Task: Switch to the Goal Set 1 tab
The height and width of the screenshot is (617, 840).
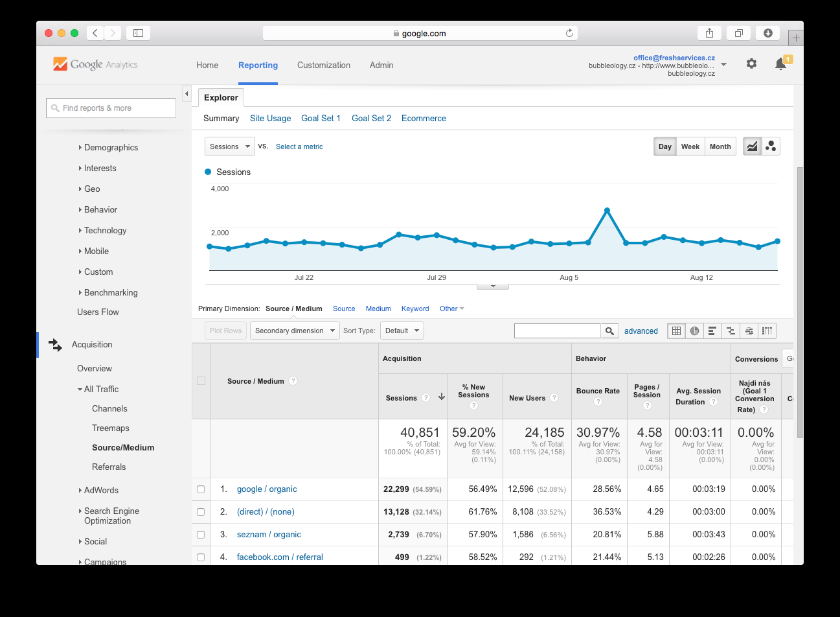Action: [321, 118]
